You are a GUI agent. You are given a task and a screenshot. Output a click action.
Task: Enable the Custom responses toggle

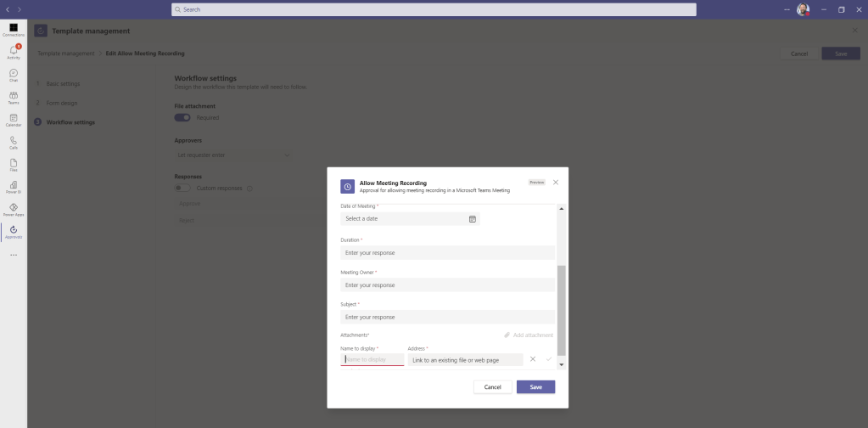(x=182, y=188)
